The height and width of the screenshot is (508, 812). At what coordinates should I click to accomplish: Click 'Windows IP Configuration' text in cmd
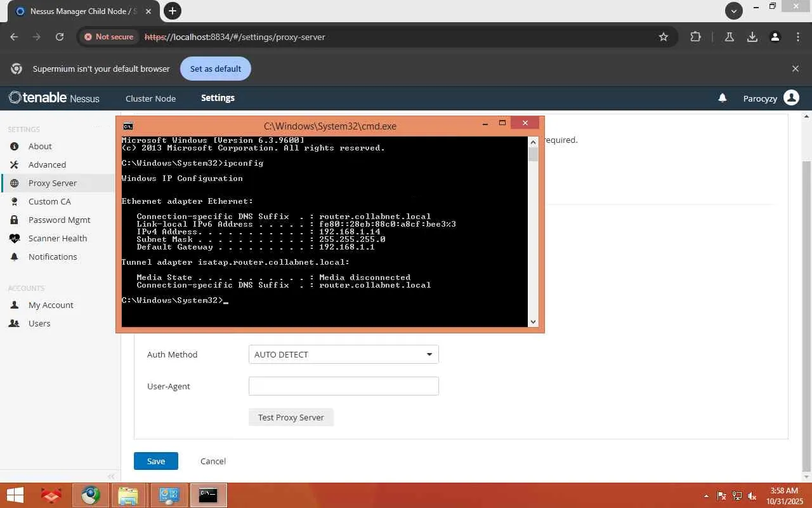pyautogui.click(x=182, y=178)
